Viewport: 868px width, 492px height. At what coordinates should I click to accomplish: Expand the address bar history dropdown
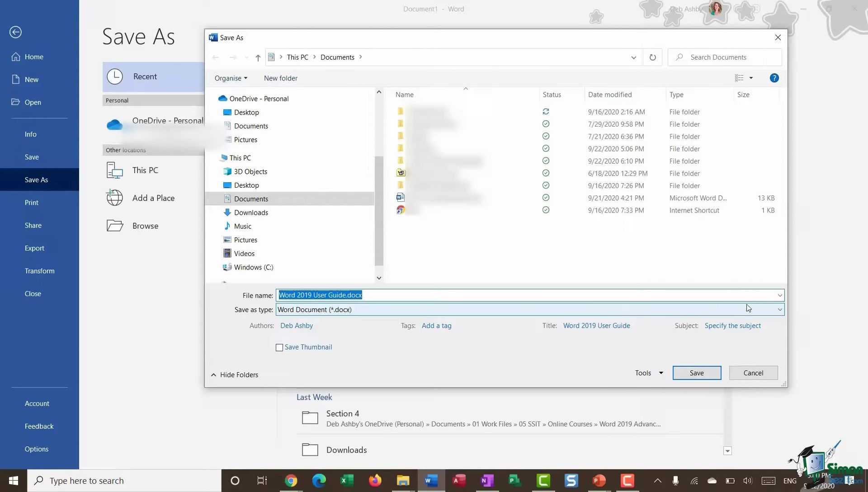tap(633, 57)
